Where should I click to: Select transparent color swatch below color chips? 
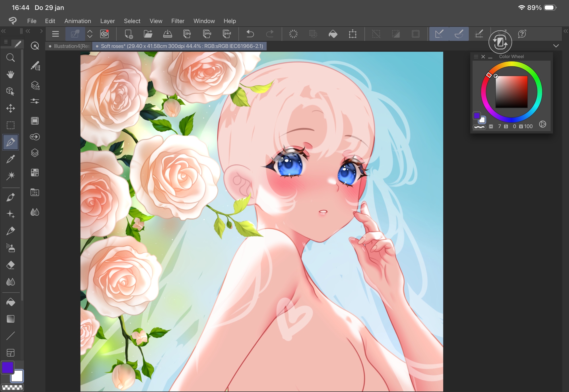[x=12, y=387]
